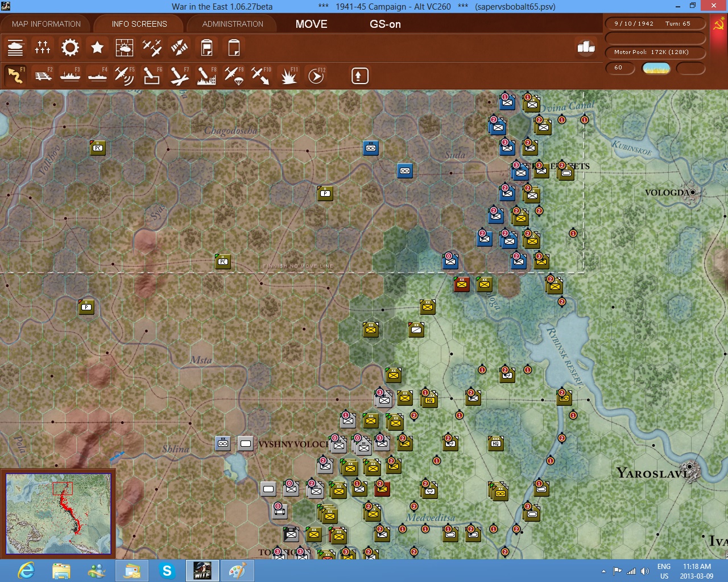
Task: Open the second blank clipboard report icon
Action: (x=234, y=47)
